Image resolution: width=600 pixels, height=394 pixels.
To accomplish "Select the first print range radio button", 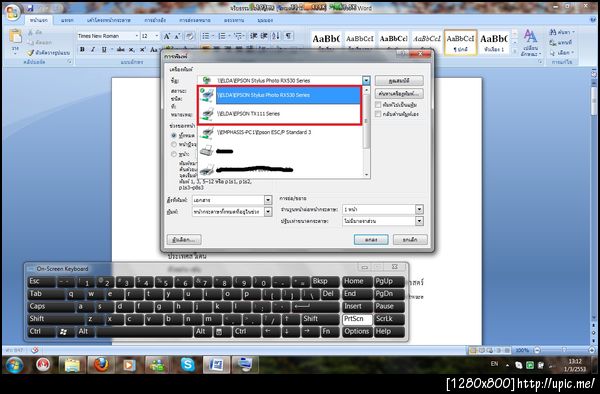I will [174, 135].
